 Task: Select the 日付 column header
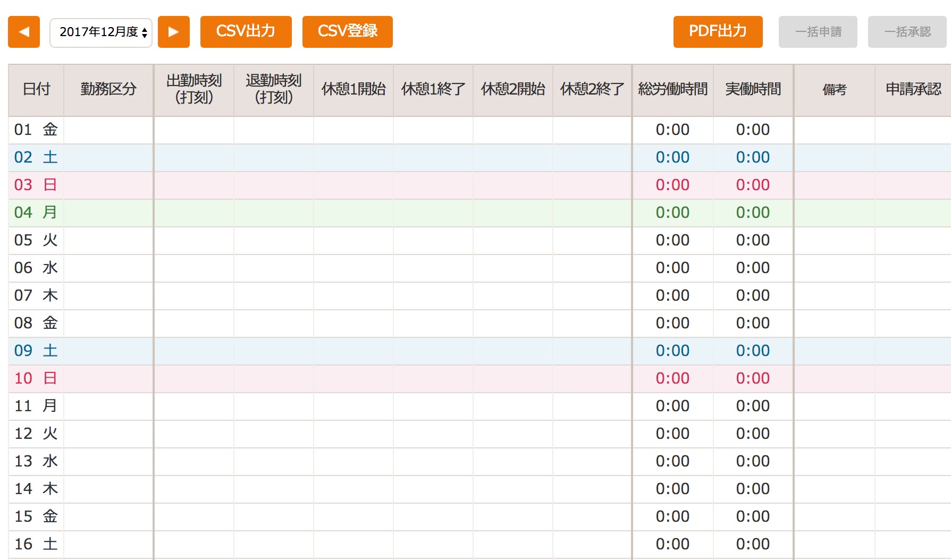(36, 90)
